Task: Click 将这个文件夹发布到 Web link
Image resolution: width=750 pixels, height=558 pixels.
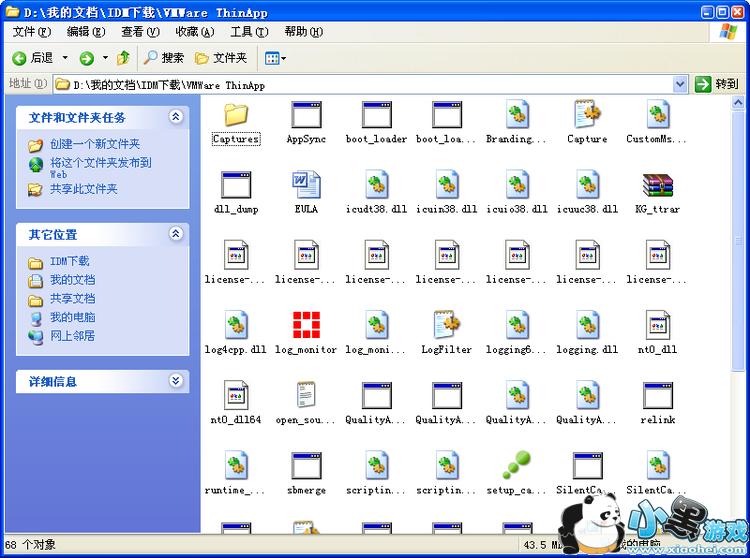Action: click(x=100, y=167)
